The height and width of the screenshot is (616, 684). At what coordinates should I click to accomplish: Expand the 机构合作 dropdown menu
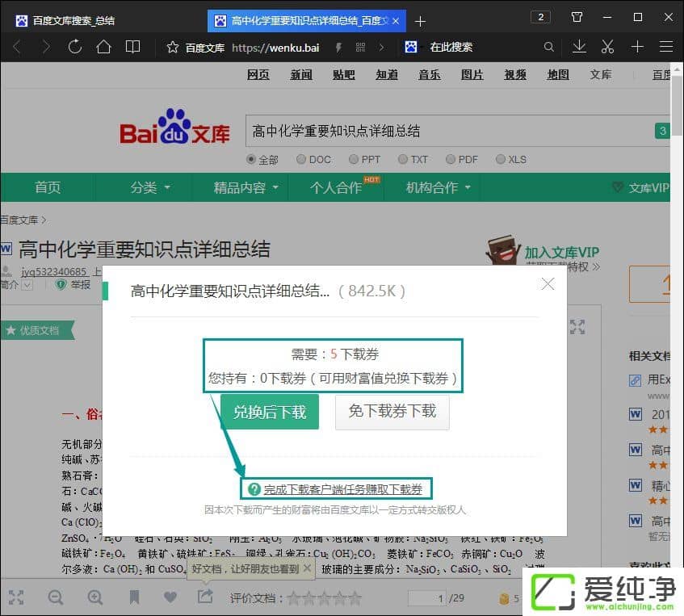tap(438, 187)
